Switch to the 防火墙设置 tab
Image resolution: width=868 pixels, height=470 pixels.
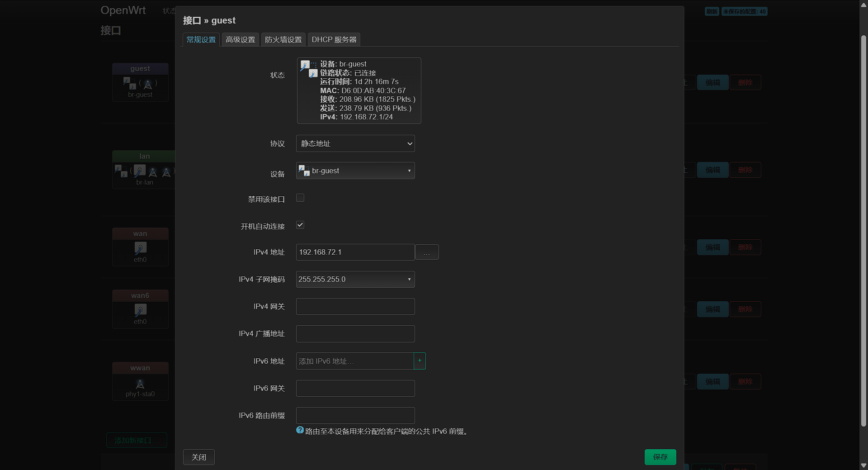[x=283, y=40]
